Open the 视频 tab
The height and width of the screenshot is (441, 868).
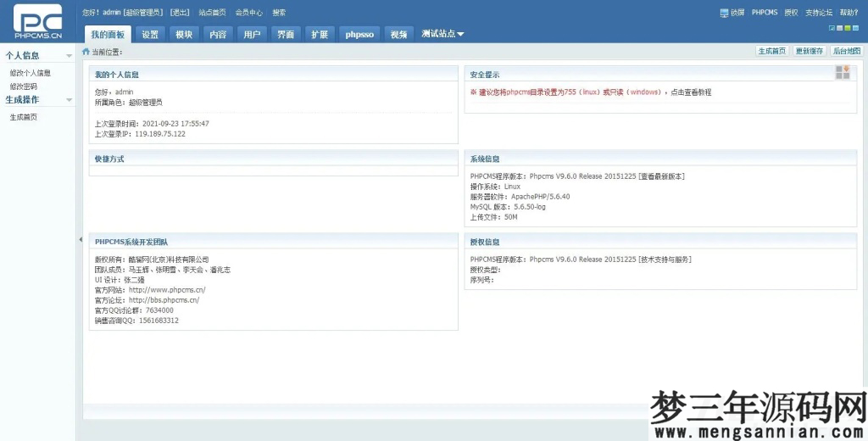click(x=398, y=35)
